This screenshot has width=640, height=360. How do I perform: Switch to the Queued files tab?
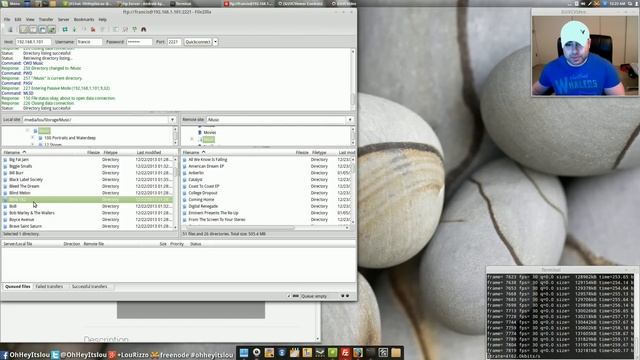(18, 287)
